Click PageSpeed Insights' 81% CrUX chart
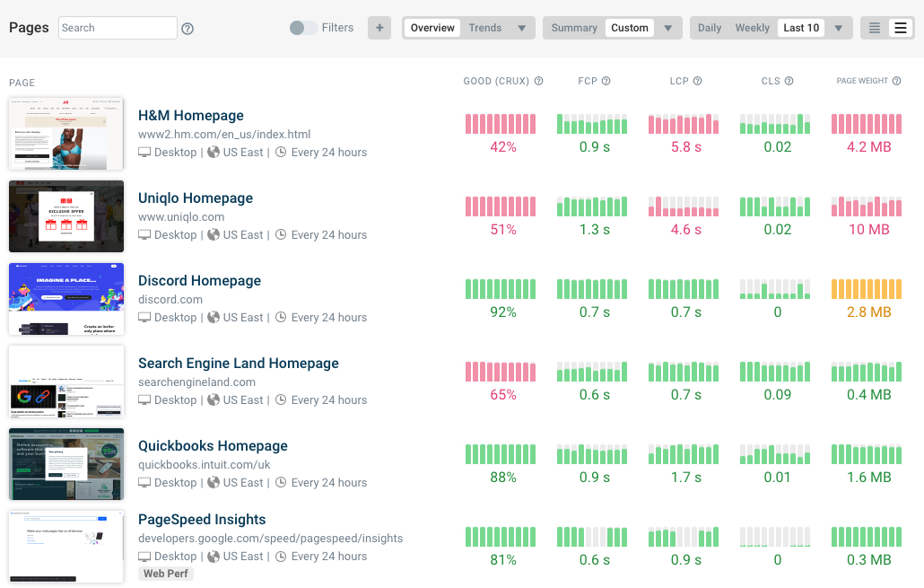Image resolution: width=924 pixels, height=588 pixels. pyautogui.click(x=501, y=537)
